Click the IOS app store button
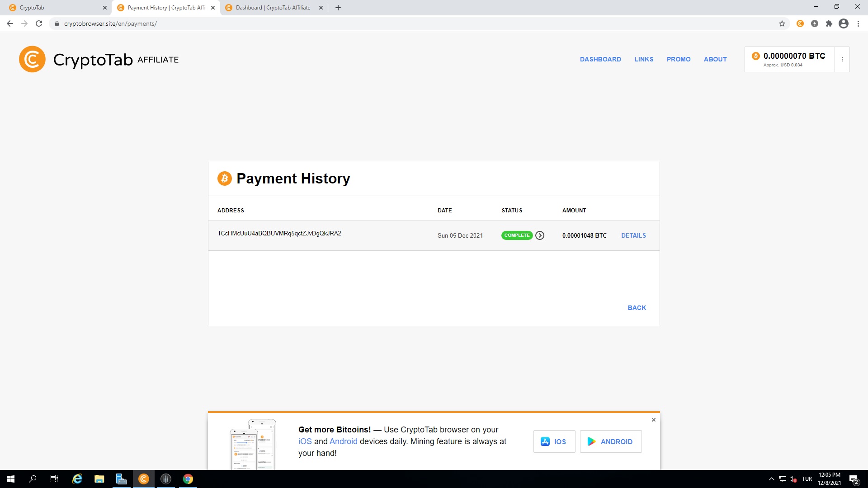868x488 pixels. point(554,441)
